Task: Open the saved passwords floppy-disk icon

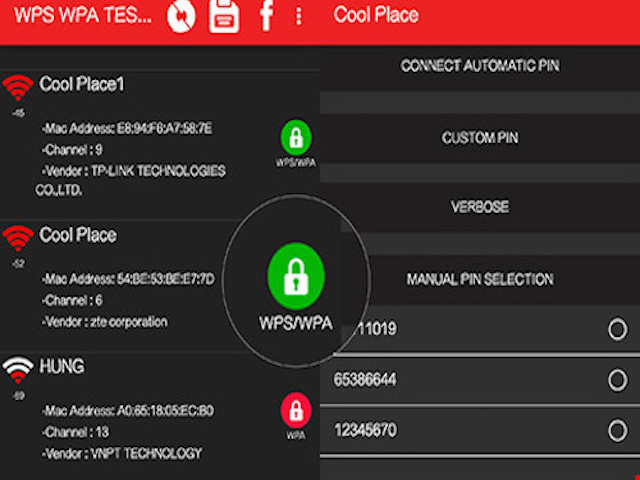Action: point(224,16)
